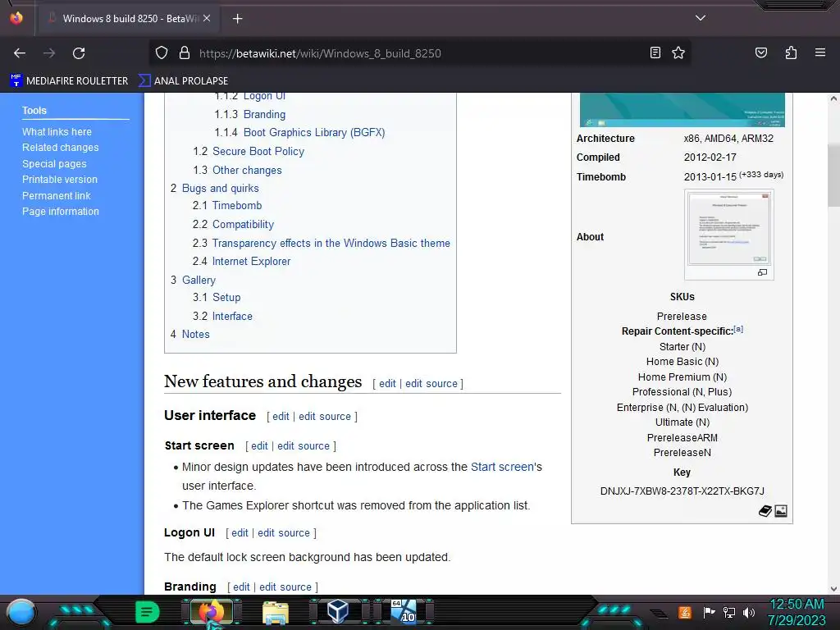
Task: Open the tracking protection shield icon
Action: click(x=162, y=53)
